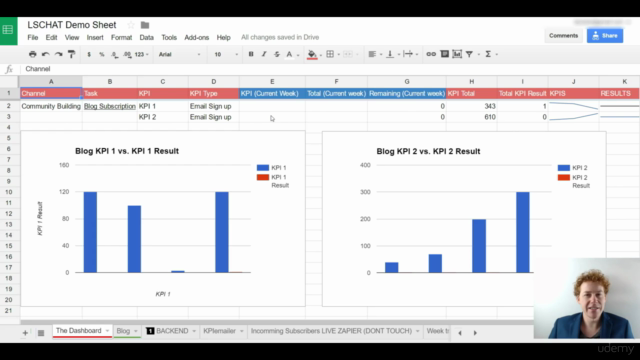Open the Google Sheets home icon

[8, 30]
